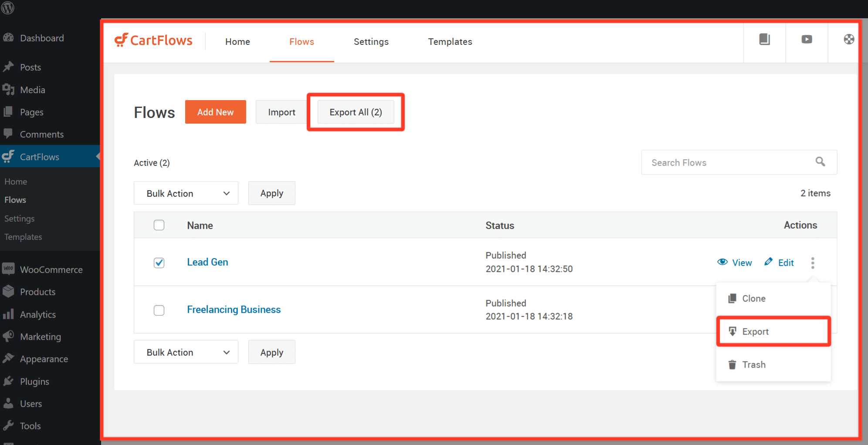Open the top Bulk Action dropdown

pyautogui.click(x=186, y=193)
